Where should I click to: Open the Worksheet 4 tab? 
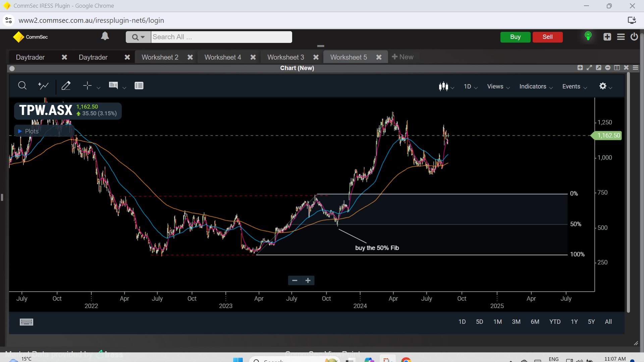click(223, 57)
